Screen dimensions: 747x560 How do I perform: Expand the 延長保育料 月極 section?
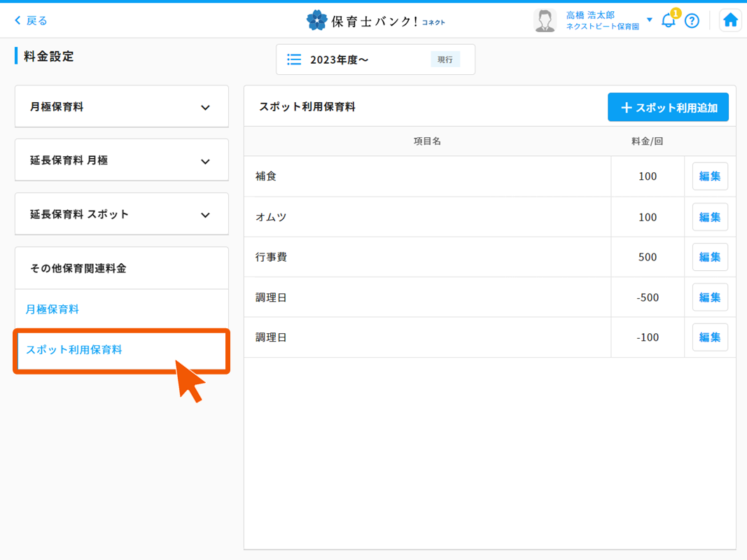pos(205,161)
